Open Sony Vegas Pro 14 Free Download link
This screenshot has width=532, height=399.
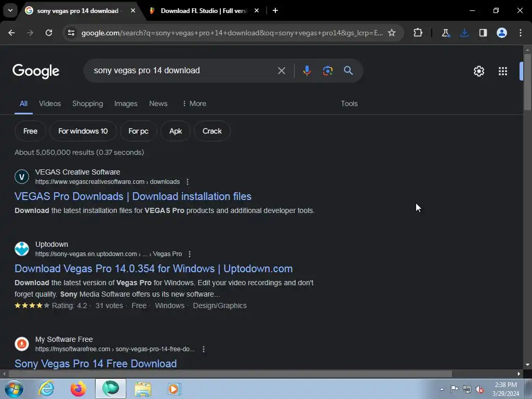[x=96, y=363]
